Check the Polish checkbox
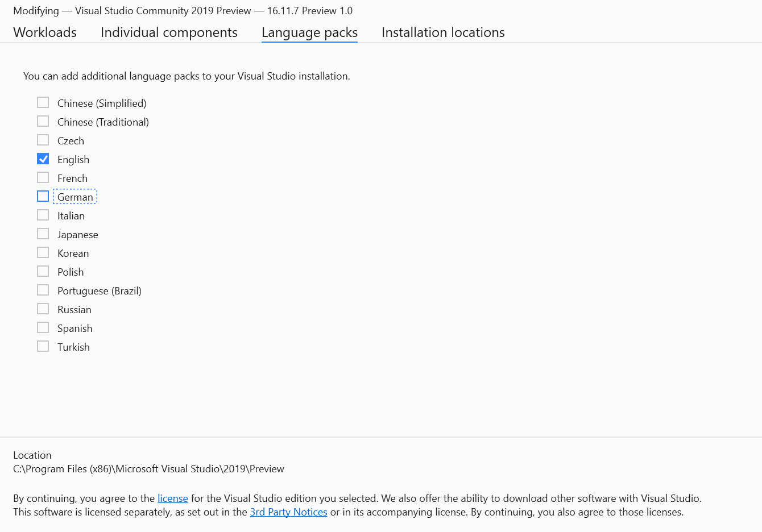 point(43,271)
